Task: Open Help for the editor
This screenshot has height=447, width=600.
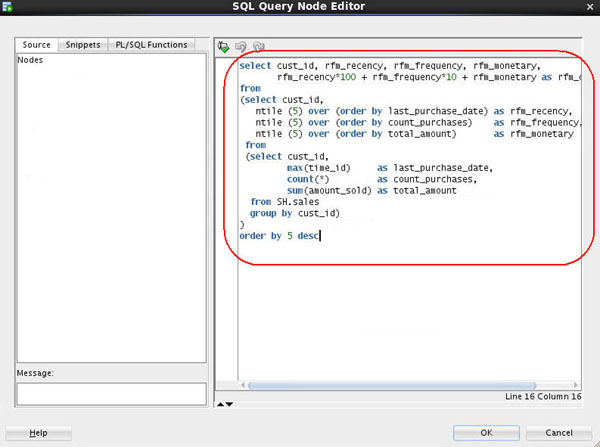Action: point(38,433)
